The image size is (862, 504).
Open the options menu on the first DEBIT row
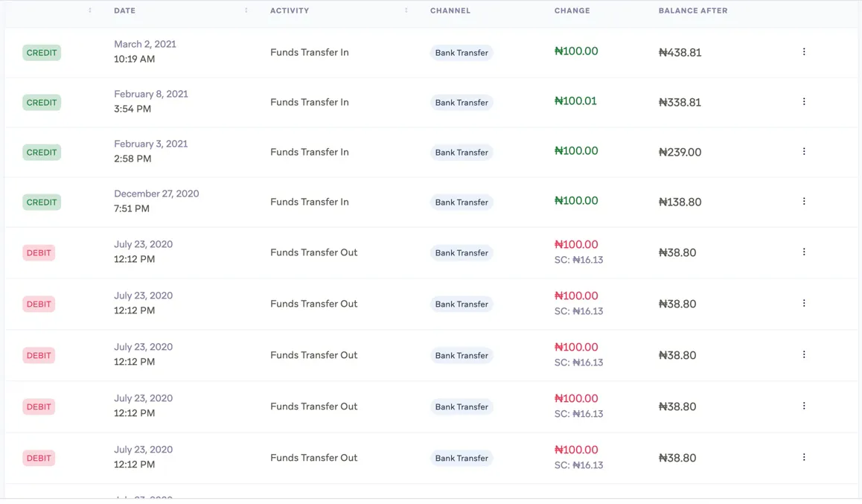(804, 252)
